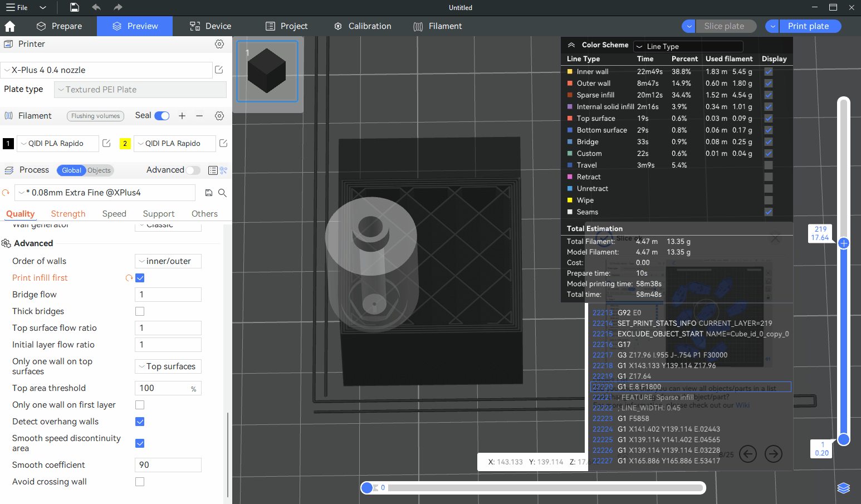Image resolution: width=861 pixels, height=504 pixels.
Task: Add a filament with the plus icon
Action: click(182, 116)
